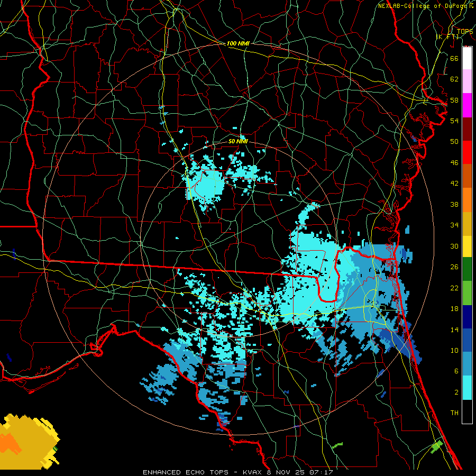The width and height of the screenshot is (476, 476).
Task: Click the '8 NOV 25 07:17' timestamp
Action: (300, 472)
